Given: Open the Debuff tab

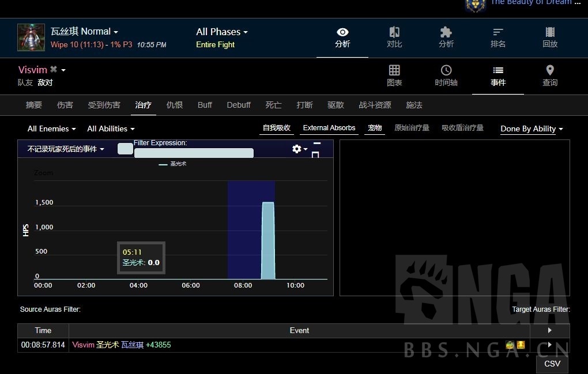Looking at the screenshot, I should (239, 105).
